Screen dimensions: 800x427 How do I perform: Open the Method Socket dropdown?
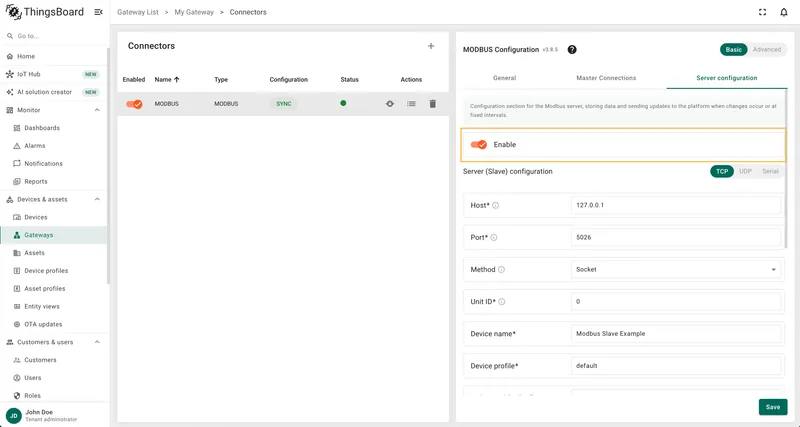[x=676, y=269]
